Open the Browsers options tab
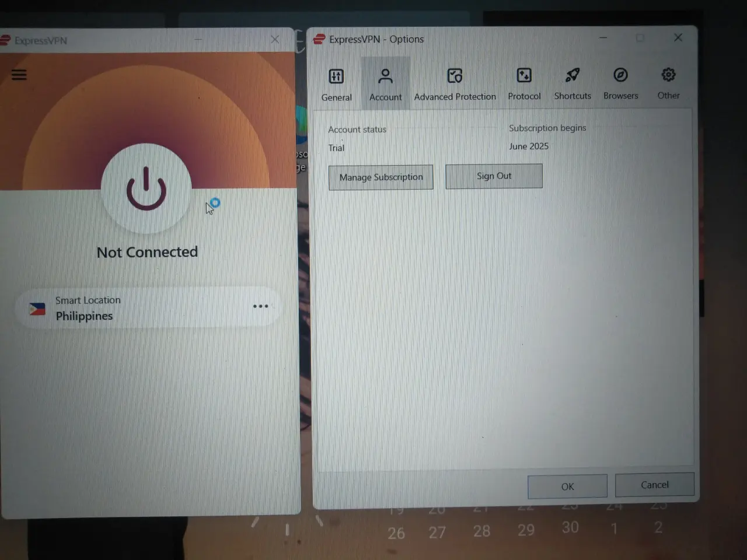Screen dimensions: 747x560 coord(620,83)
